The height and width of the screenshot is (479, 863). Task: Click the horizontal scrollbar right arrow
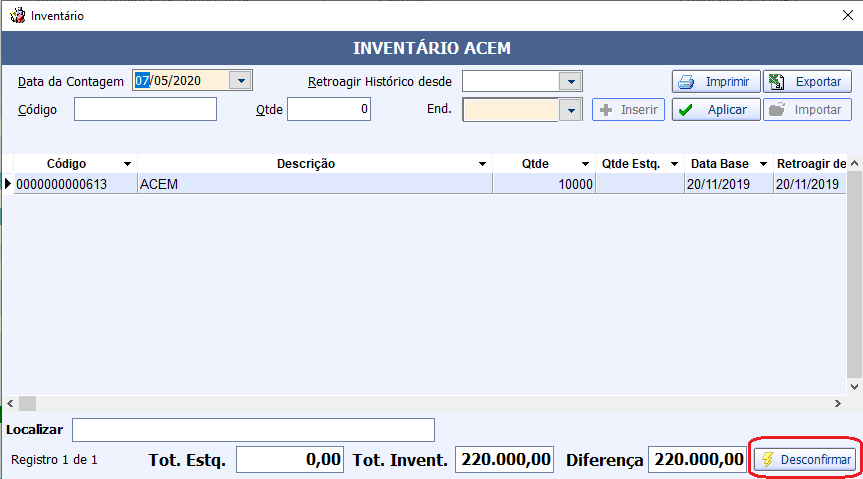click(838, 403)
